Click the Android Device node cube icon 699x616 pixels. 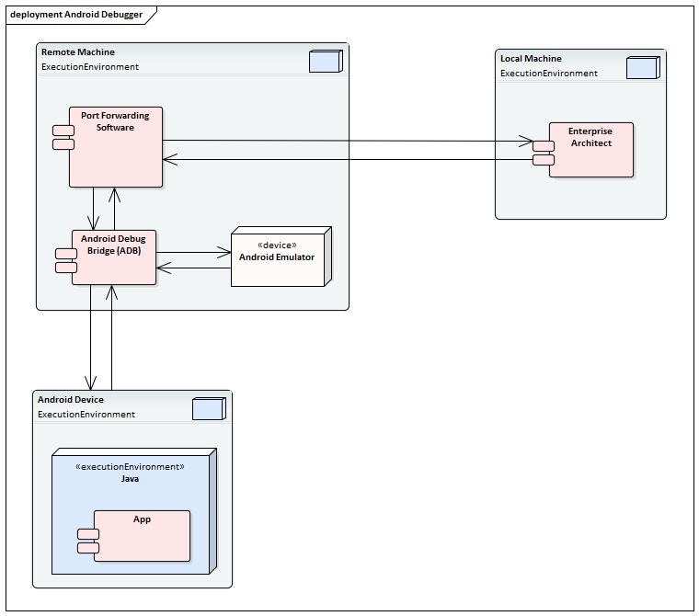[207, 409]
